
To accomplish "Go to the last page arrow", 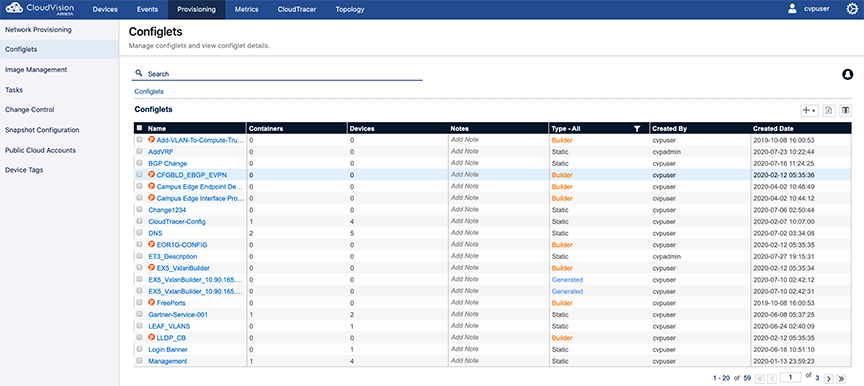I will (841, 378).
